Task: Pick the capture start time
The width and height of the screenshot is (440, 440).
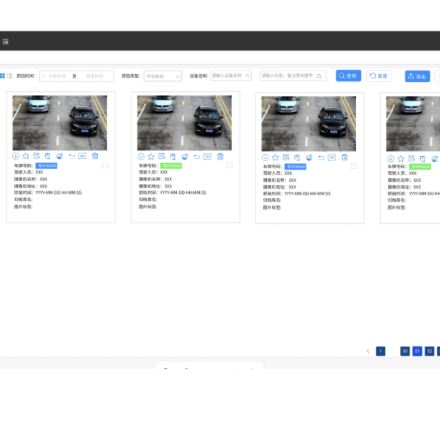Action: [x=57, y=76]
